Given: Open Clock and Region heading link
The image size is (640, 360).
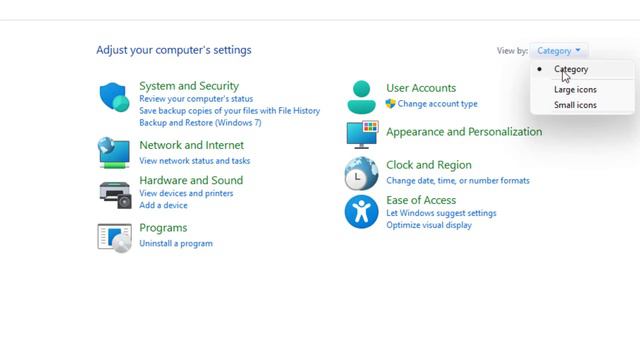Looking at the screenshot, I should point(429,165).
